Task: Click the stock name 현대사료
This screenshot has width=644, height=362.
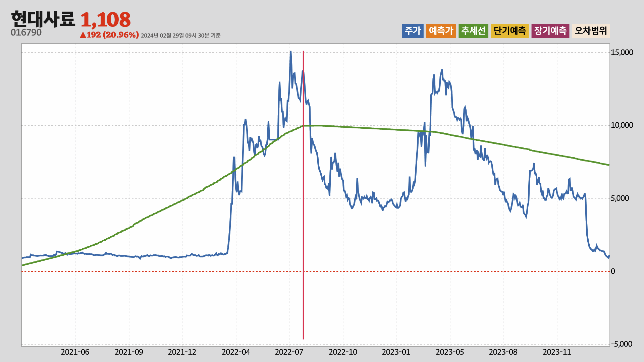Action: click(x=43, y=19)
